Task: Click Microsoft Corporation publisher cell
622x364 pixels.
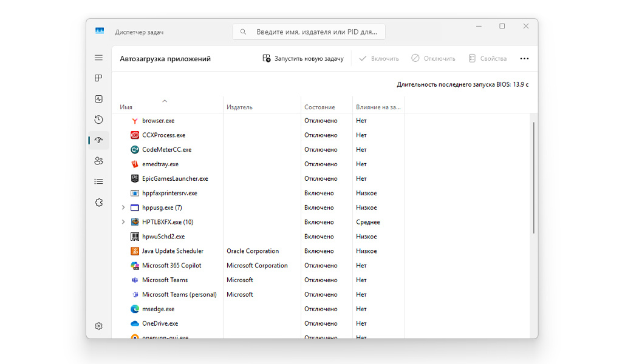Action: tap(257, 266)
